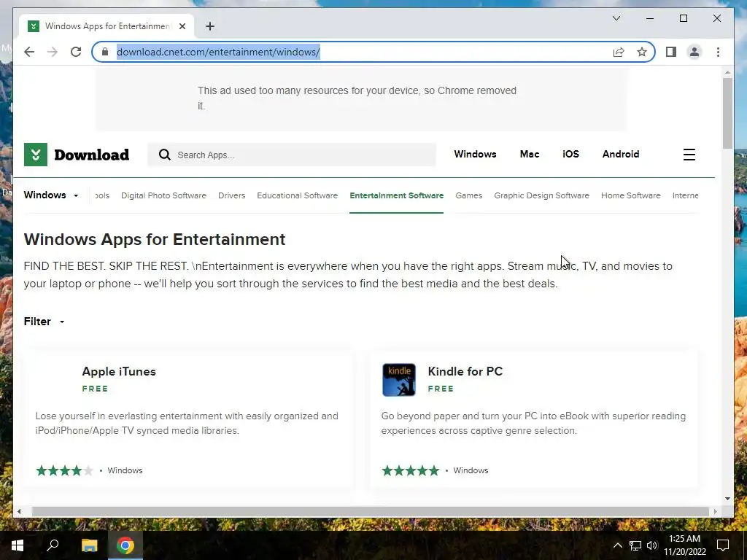
Task: Open the Home Software category
Action: click(x=631, y=195)
